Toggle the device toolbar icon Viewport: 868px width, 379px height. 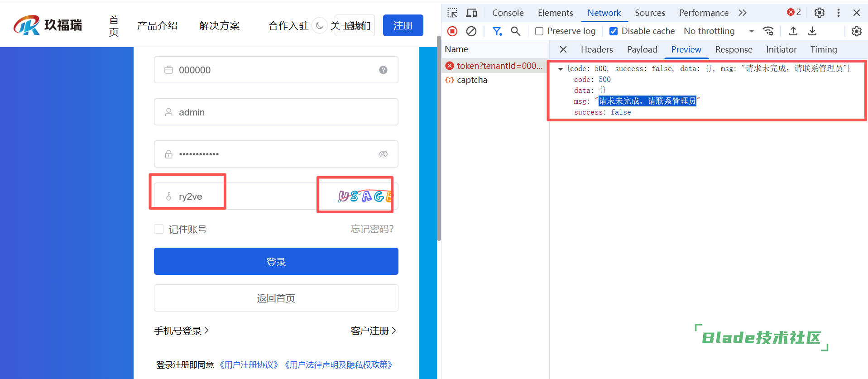click(x=471, y=13)
